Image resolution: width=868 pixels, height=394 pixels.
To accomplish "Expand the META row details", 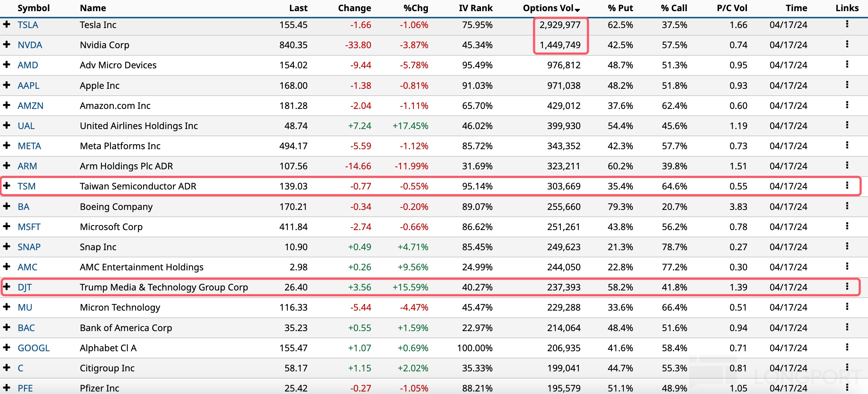I will 6,145.
